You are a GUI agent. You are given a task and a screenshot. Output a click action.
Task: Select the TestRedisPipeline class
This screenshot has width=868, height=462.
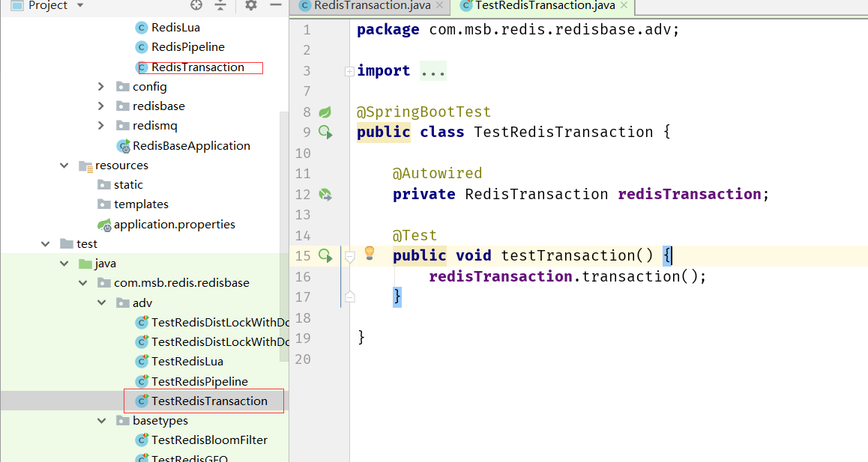pyautogui.click(x=199, y=382)
